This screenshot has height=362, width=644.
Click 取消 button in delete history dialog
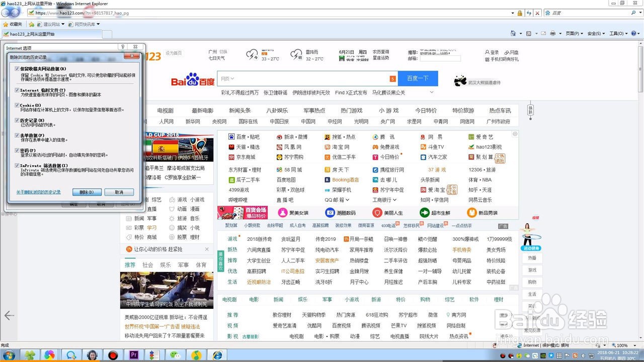(119, 192)
